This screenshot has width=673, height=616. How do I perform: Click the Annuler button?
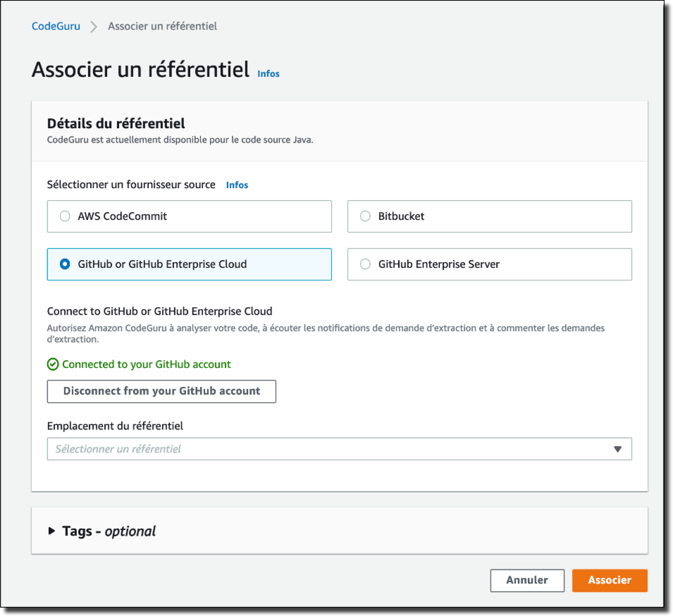pos(527,580)
